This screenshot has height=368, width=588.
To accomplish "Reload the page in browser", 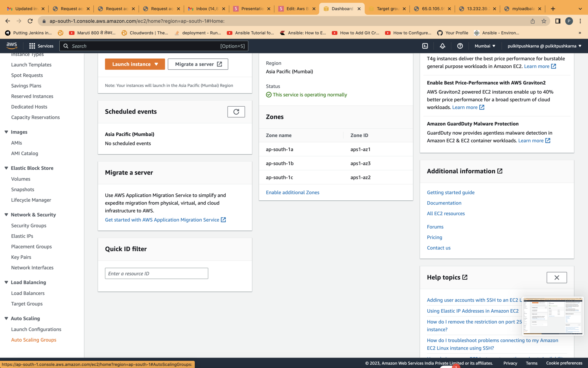I will coord(30,21).
